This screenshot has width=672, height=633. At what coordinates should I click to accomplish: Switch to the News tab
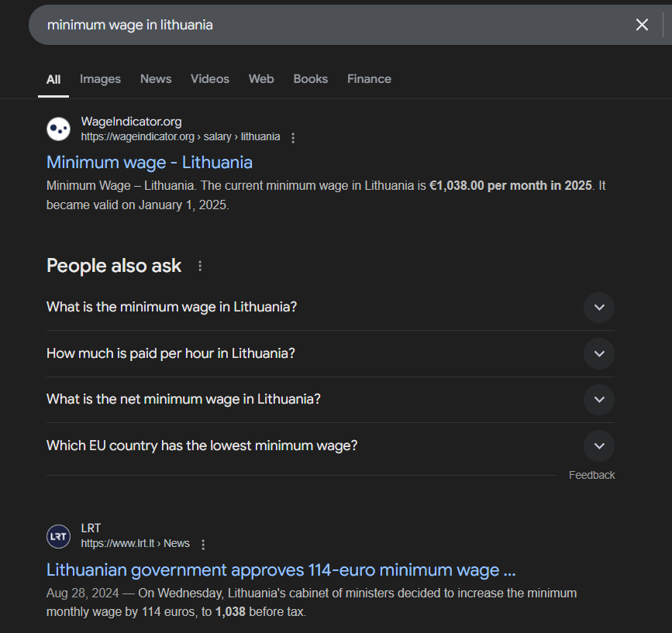pos(156,79)
